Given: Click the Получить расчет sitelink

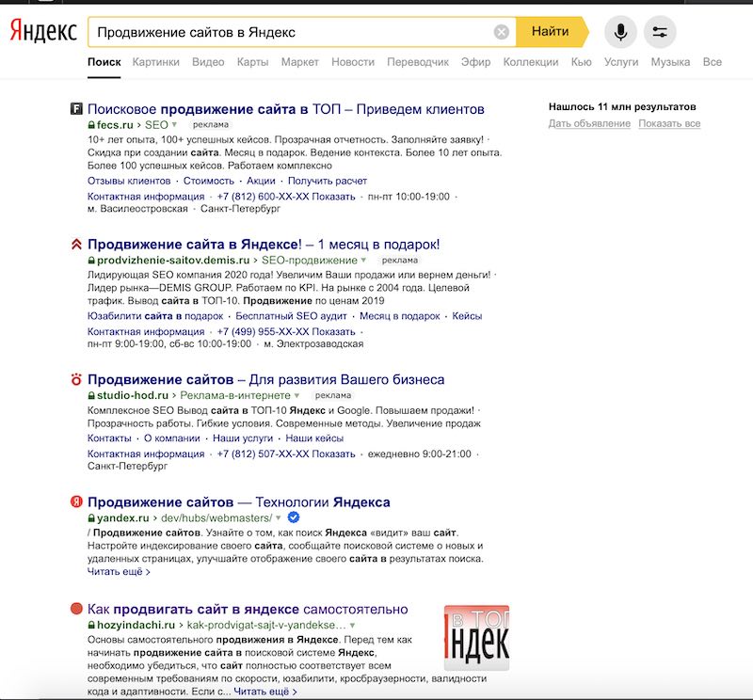Looking at the screenshot, I should coord(328,181).
